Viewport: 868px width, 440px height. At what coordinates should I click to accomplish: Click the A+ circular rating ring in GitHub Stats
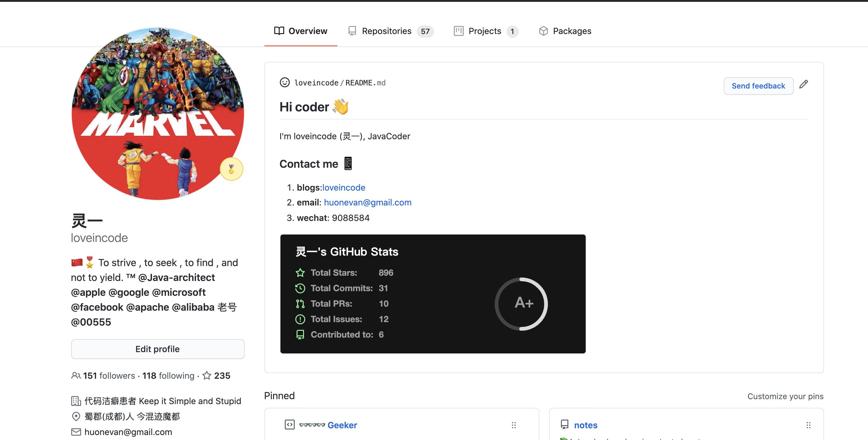coord(522,304)
